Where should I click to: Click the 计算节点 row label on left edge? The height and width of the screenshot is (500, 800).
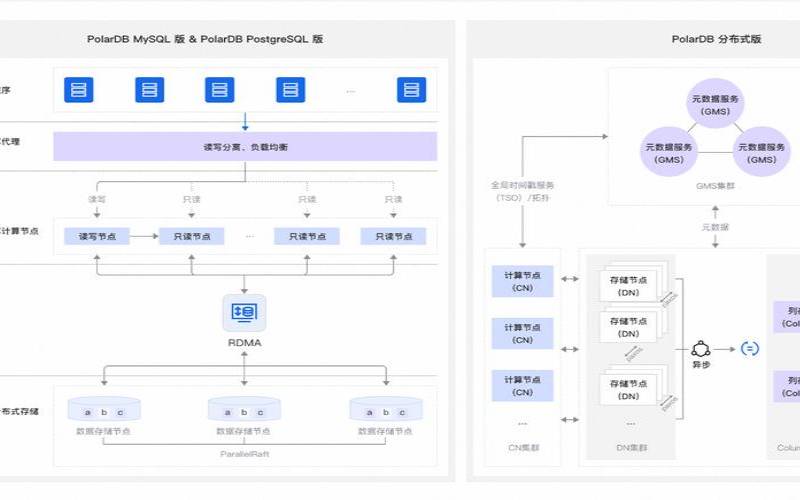click(19, 231)
